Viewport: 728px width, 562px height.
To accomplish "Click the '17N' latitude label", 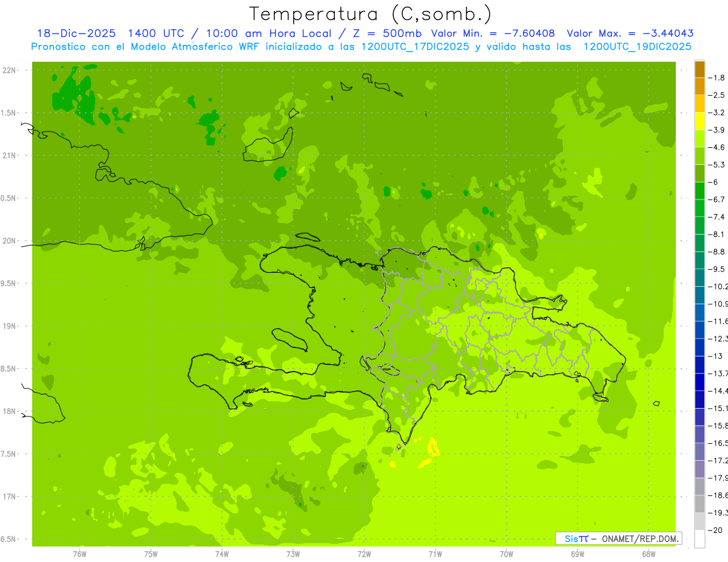I will coord(10,497).
